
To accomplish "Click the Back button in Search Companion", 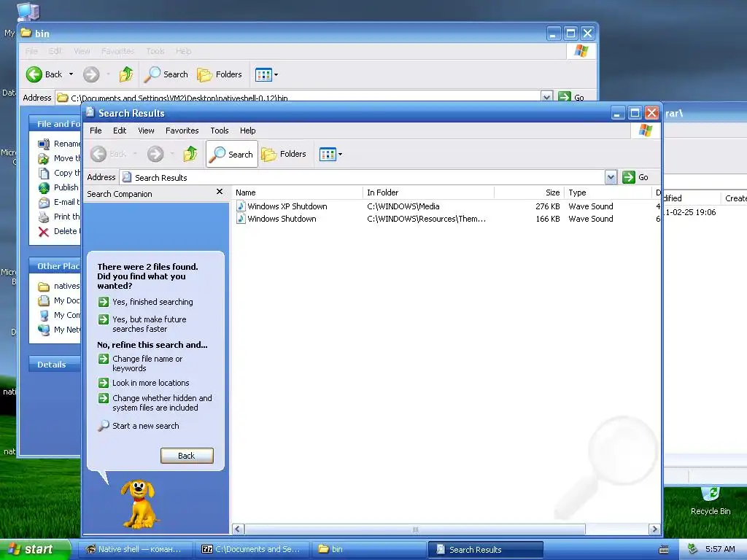I will click(x=187, y=456).
